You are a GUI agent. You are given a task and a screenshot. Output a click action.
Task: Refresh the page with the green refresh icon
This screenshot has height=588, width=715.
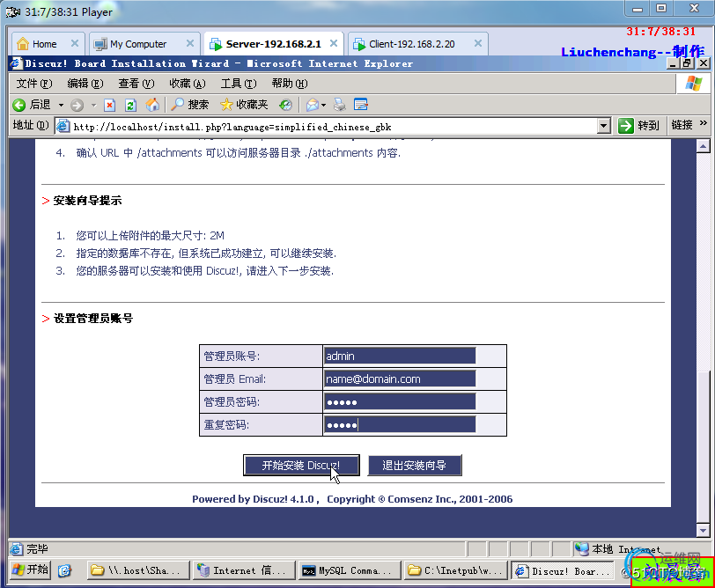pos(130,106)
